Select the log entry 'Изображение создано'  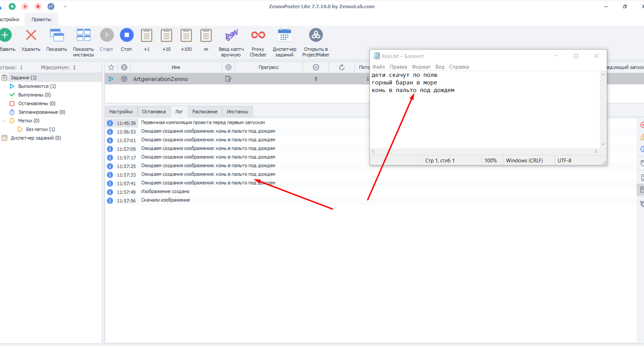[165, 192]
